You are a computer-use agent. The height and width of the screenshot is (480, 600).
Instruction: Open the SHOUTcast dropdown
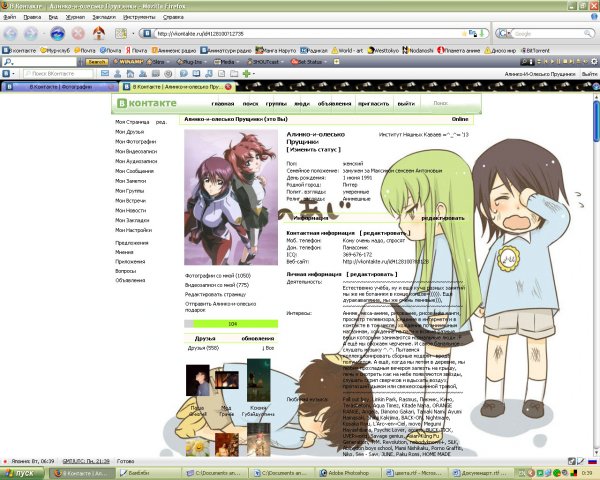pyautogui.click(x=265, y=62)
